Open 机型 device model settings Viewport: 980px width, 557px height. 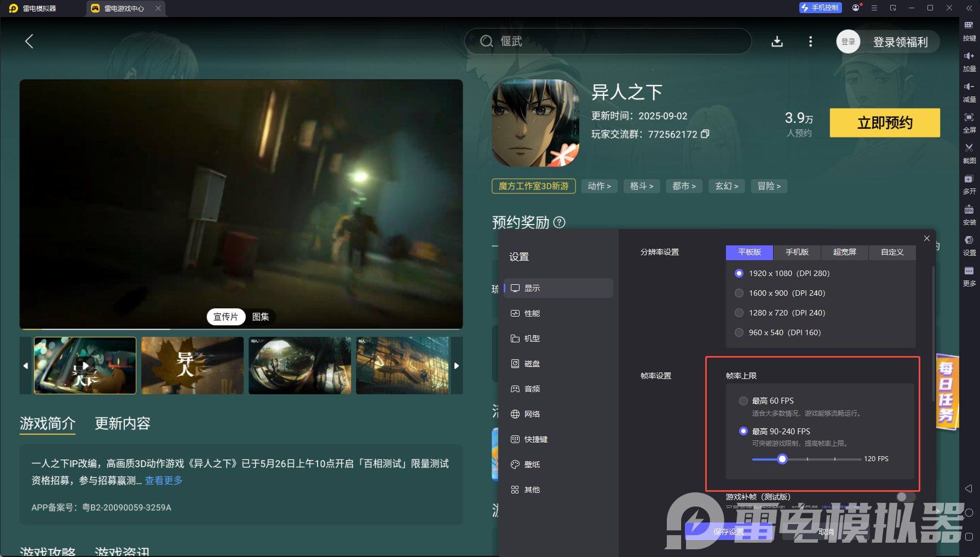point(558,338)
